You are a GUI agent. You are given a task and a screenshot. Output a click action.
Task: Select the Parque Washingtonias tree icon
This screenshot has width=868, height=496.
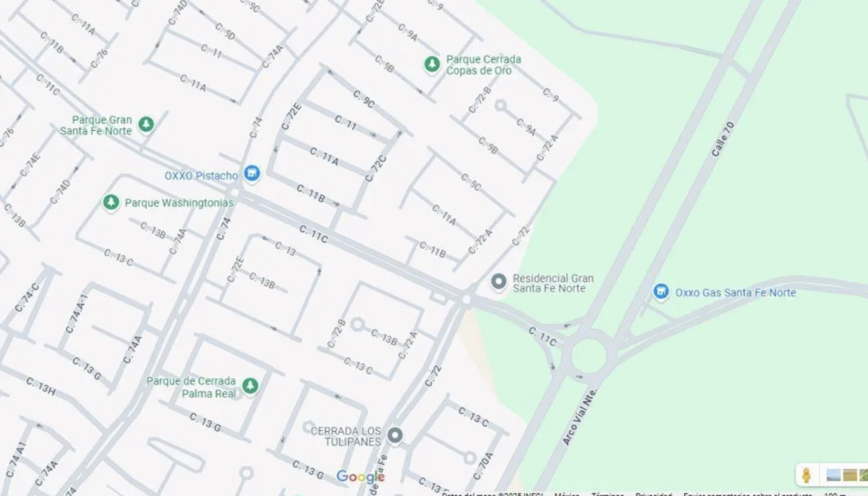coord(111,202)
